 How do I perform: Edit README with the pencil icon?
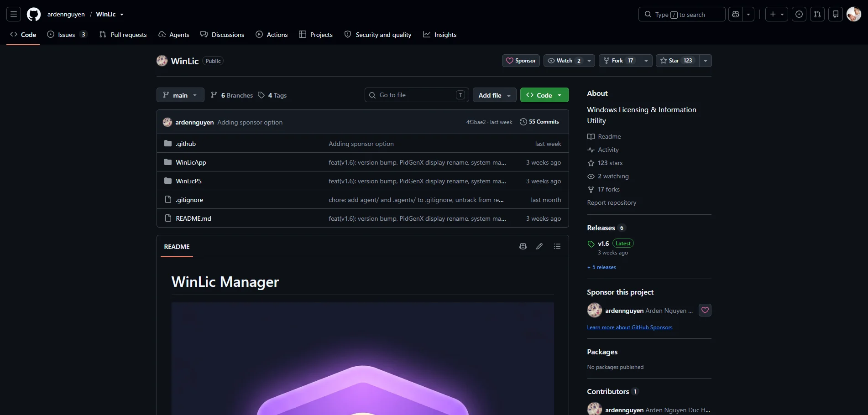point(539,246)
